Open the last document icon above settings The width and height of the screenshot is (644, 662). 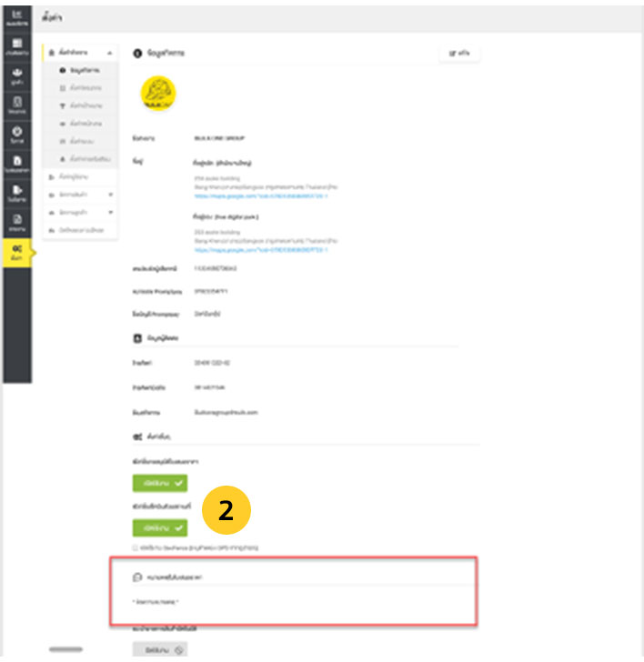click(x=15, y=221)
